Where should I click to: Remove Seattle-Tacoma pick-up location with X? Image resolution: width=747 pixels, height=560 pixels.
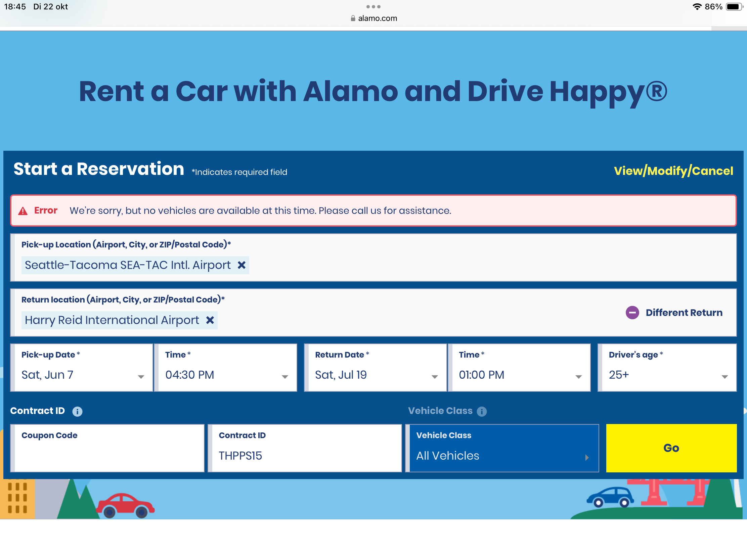tap(241, 265)
